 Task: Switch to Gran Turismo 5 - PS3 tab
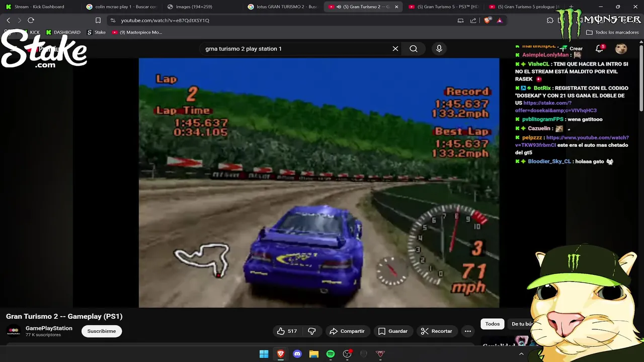[443, 7]
